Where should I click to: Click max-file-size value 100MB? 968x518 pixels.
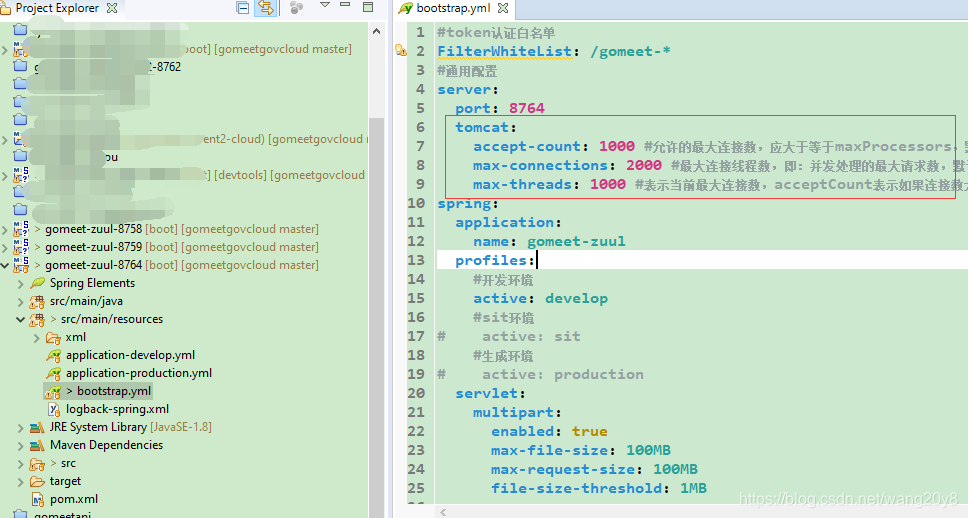648,451
